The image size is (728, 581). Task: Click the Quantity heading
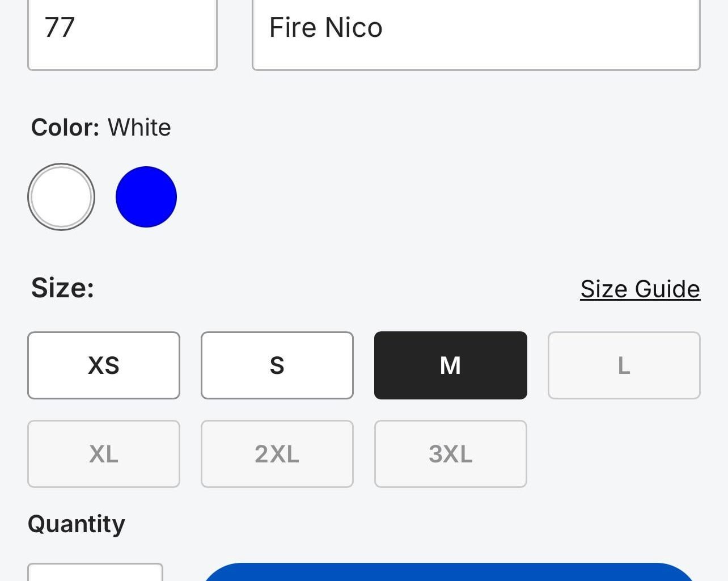click(x=77, y=524)
